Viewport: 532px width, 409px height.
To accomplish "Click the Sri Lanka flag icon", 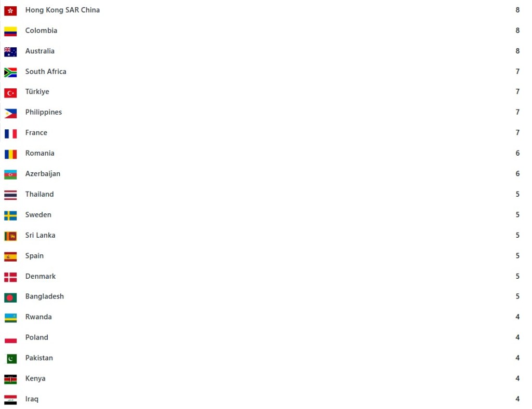I will click(10, 236).
